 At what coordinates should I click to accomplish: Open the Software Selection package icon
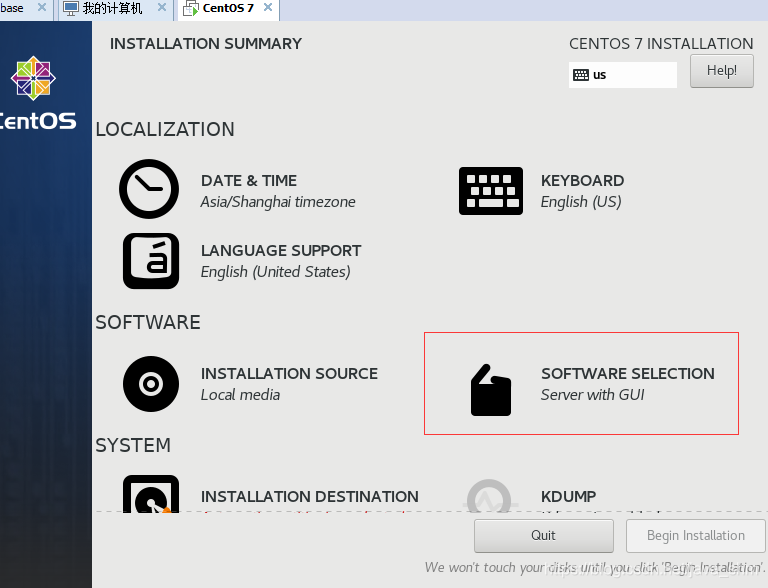(x=491, y=390)
